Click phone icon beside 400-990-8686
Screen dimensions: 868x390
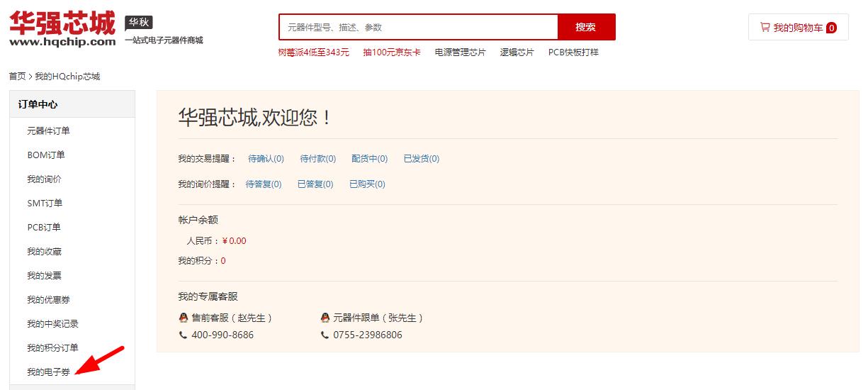184,335
